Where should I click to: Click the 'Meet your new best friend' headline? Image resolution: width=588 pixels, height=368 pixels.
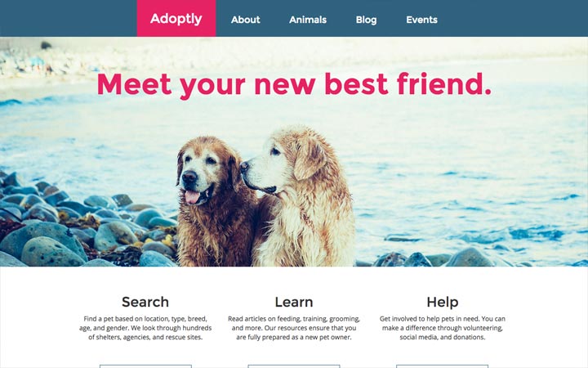click(x=294, y=85)
